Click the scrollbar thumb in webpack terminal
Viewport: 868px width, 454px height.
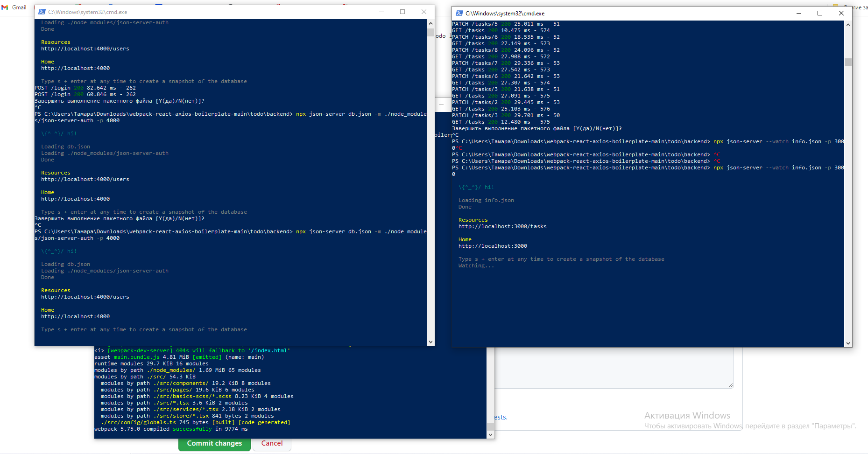click(x=490, y=426)
